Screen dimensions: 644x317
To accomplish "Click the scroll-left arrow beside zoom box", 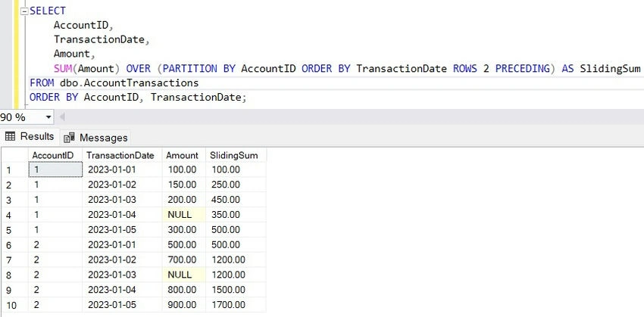I will 62,118.
